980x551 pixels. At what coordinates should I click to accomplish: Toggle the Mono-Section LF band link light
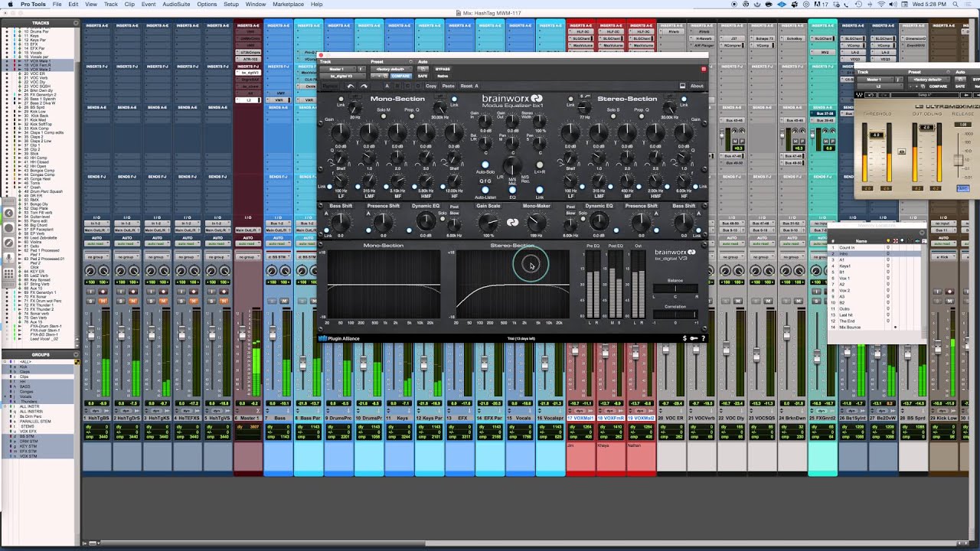[x=329, y=187]
